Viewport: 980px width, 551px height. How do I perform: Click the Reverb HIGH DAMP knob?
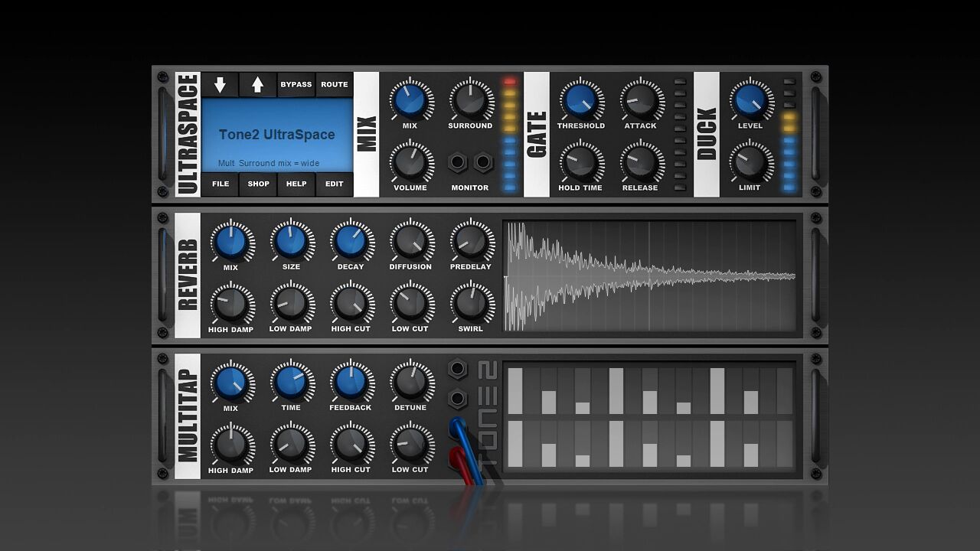point(231,303)
